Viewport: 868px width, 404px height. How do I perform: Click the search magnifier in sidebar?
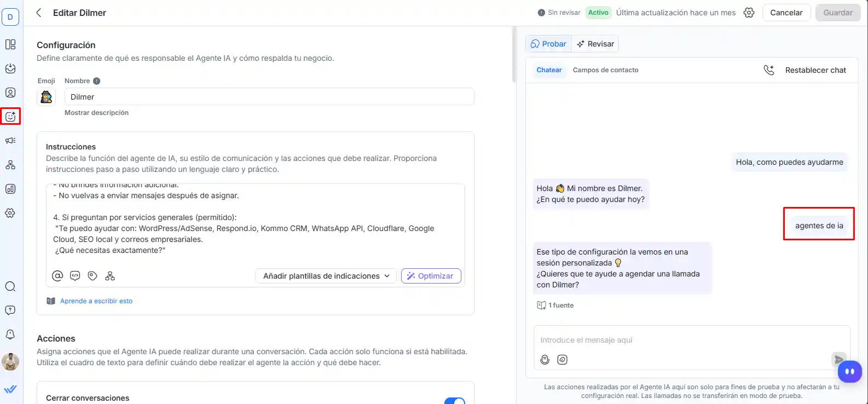tap(10, 286)
